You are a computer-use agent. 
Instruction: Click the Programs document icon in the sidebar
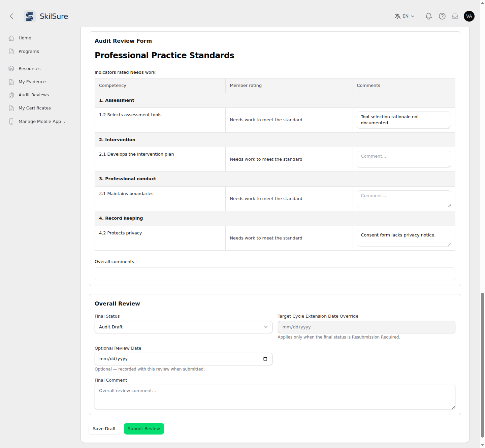[11, 52]
